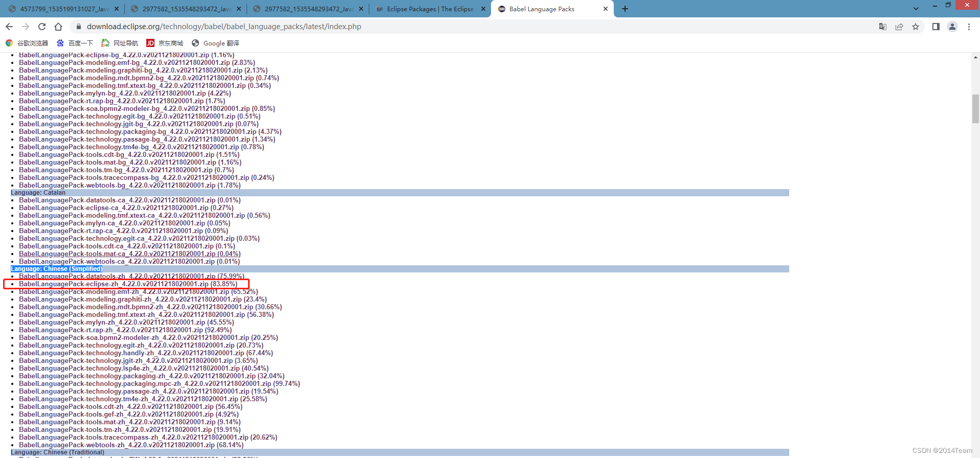Open the user profile icon
This screenshot has width=980, height=458.
tap(952, 27)
